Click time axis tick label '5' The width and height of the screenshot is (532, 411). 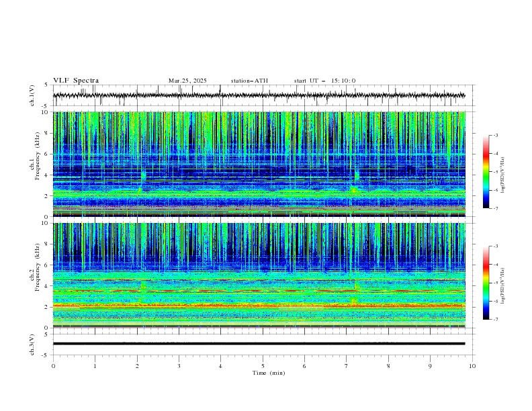(x=263, y=366)
